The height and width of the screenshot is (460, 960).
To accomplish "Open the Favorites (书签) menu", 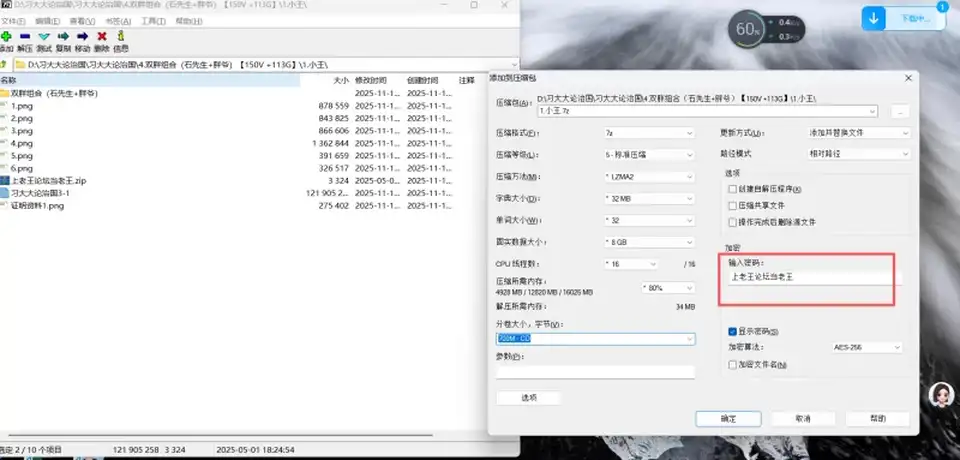I will (x=118, y=21).
